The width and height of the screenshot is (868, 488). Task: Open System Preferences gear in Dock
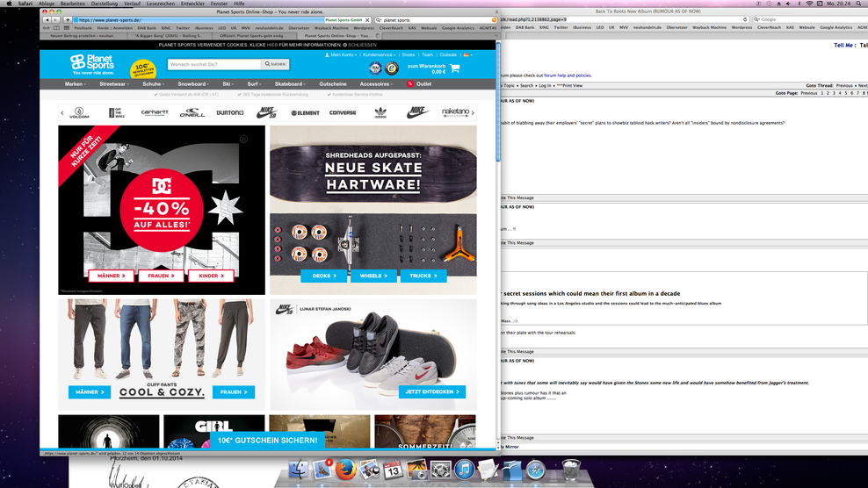pos(441,470)
